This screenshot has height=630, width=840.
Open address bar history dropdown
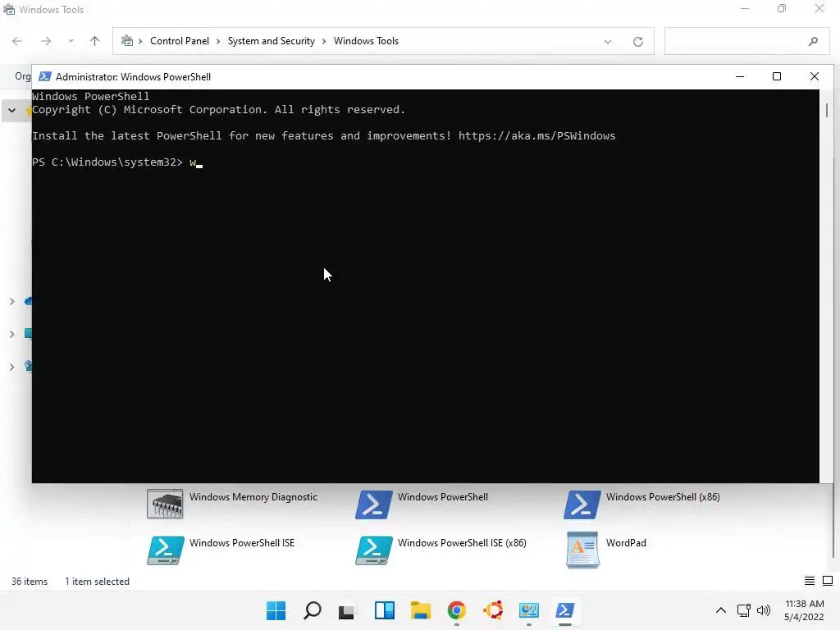tap(608, 42)
